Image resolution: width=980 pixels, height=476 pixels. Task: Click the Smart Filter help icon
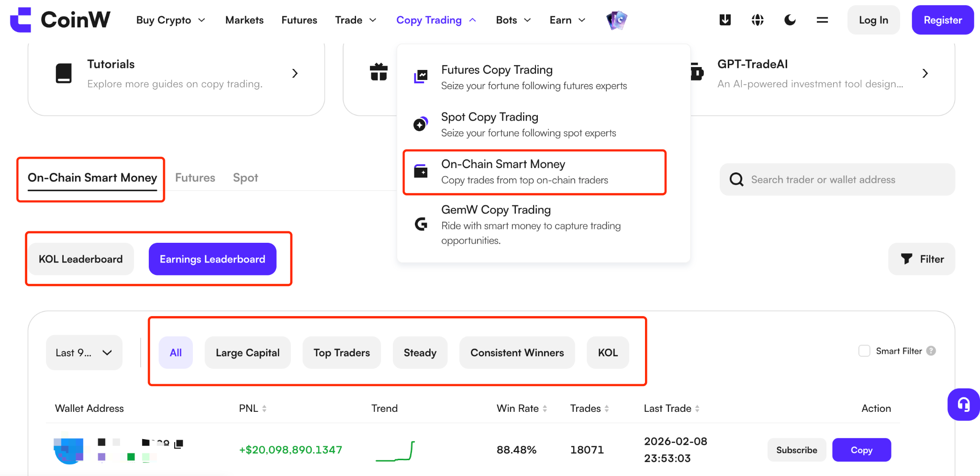[931, 351]
